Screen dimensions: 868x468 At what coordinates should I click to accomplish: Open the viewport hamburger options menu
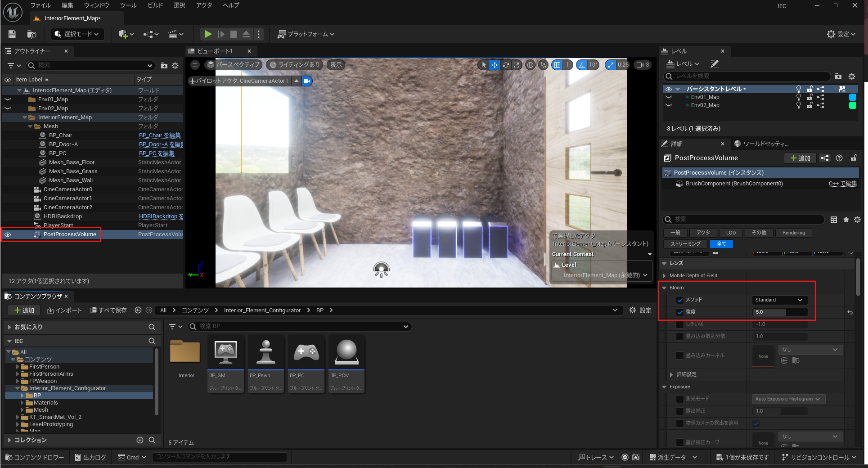195,65
